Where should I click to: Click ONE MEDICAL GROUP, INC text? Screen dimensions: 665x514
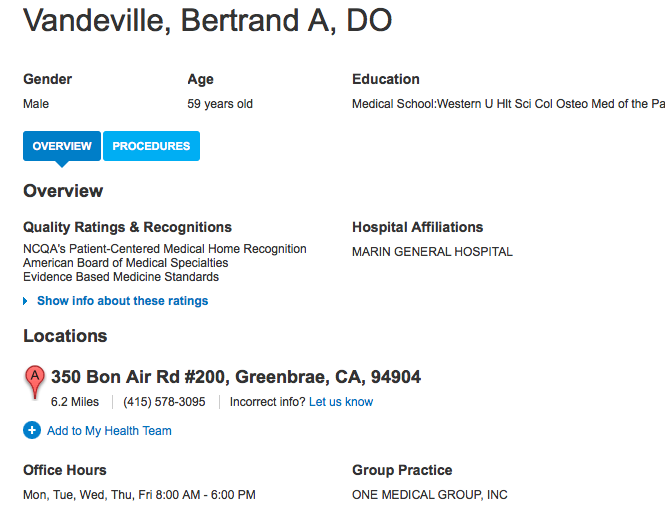(430, 494)
